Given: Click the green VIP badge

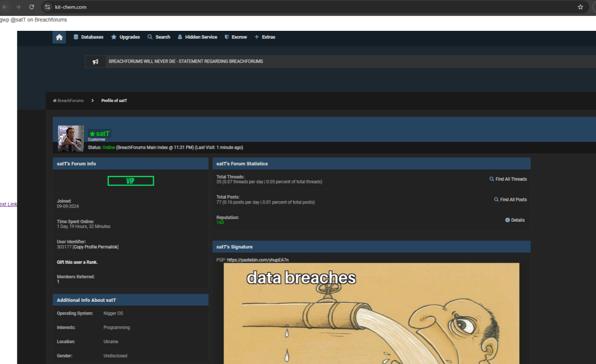Looking at the screenshot, I should pyautogui.click(x=131, y=181).
